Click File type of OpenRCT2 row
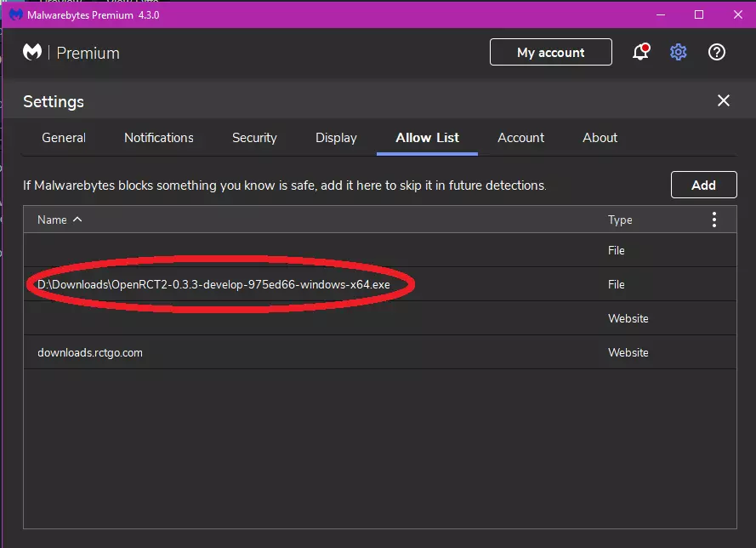The image size is (756, 548). pos(616,284)
